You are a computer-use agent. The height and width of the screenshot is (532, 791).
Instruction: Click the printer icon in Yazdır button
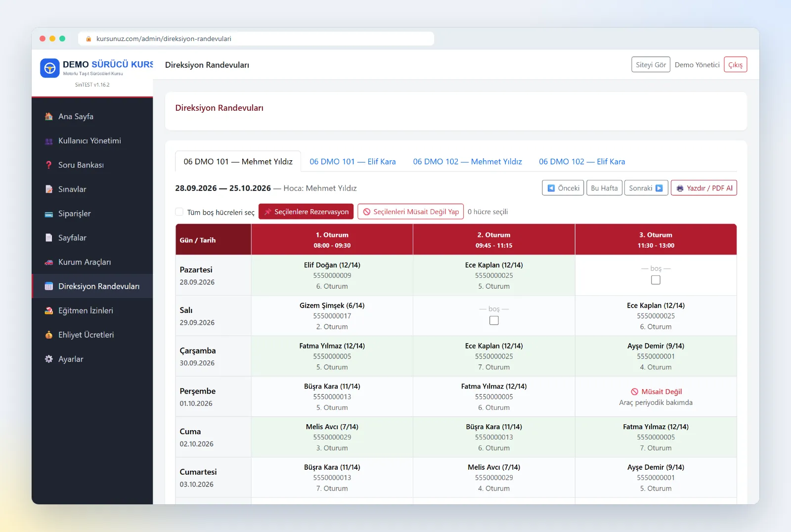coord(680,188)
